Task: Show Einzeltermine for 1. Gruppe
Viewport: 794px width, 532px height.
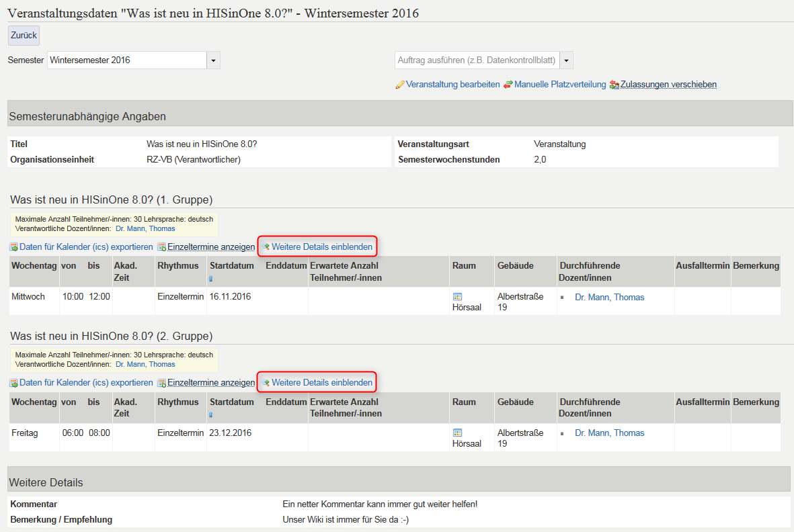Action: coord(211,247)
